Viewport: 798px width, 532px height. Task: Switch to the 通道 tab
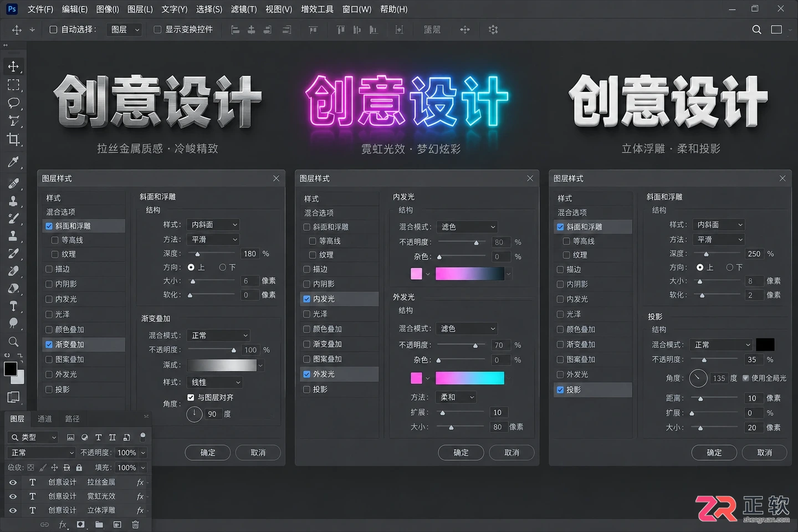(45, 419)
